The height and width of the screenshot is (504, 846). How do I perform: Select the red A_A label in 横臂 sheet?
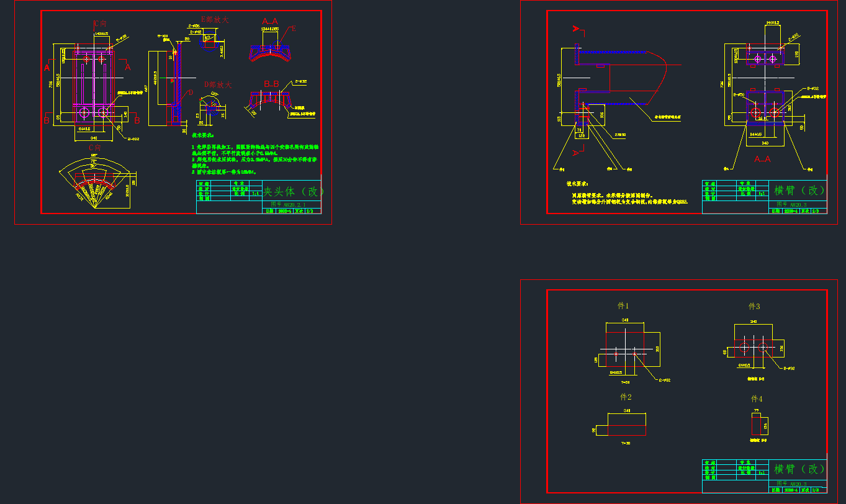coord(762,159)
